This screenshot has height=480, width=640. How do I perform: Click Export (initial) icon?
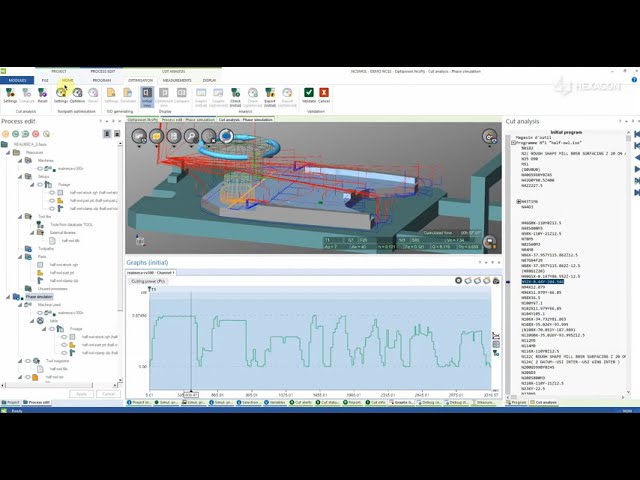click(x=270, y=97)
